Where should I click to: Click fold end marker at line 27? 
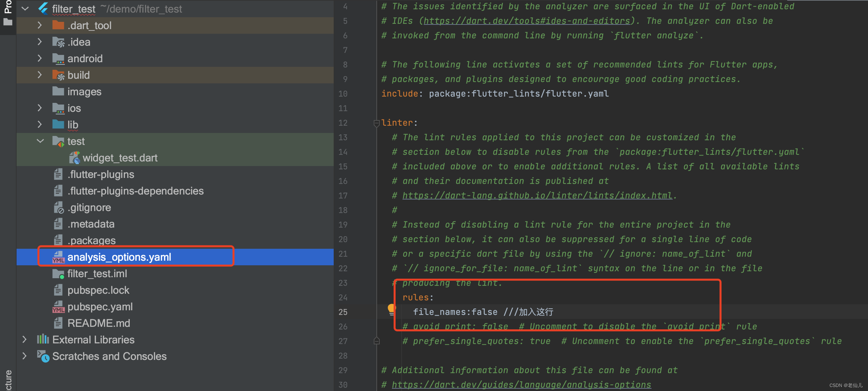(377, 341)
